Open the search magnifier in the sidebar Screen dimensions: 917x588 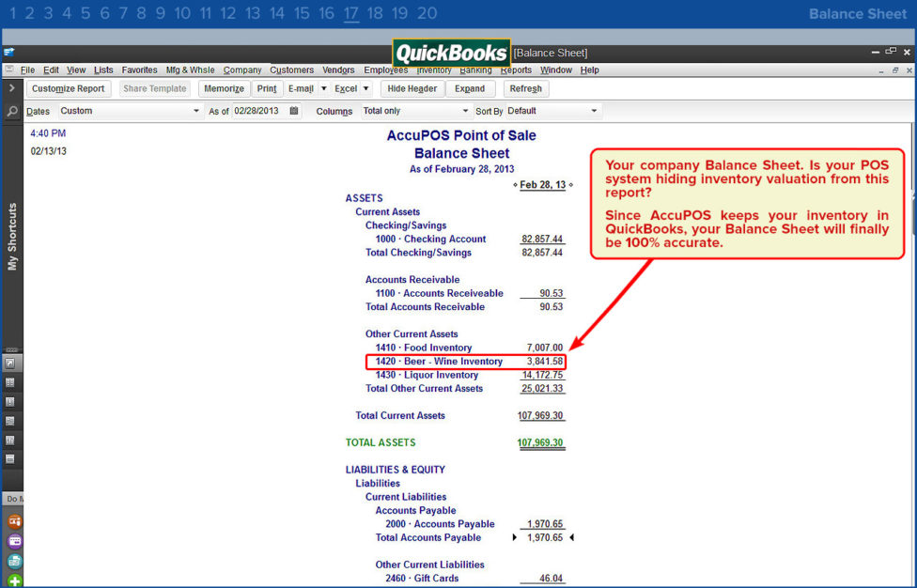click(11, 111)
